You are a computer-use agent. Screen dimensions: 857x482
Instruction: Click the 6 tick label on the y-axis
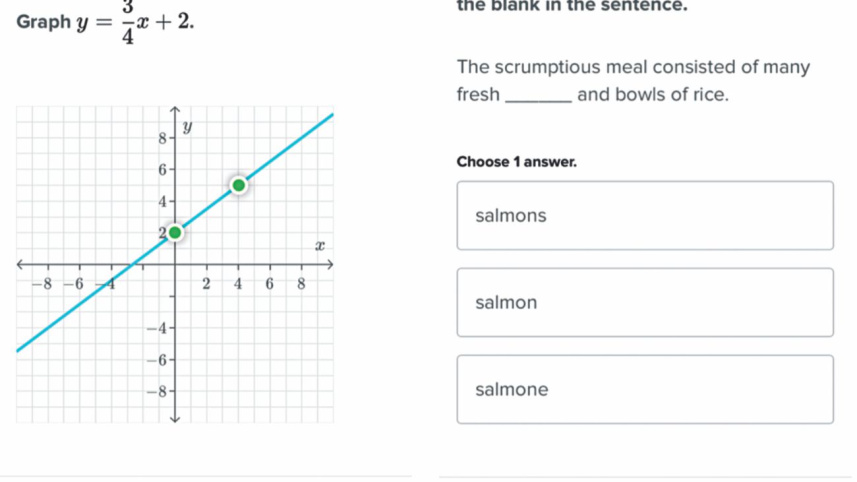pyautogui.click(x=163, y=169)
